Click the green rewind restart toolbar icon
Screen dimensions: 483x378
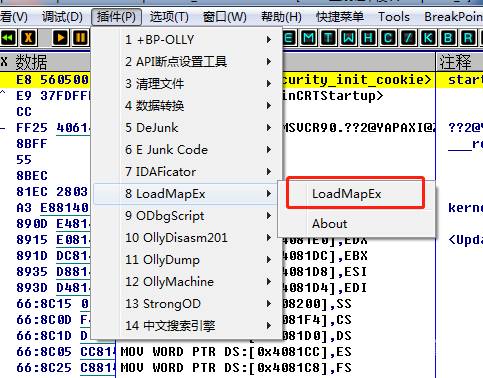[x=8, y=38]
